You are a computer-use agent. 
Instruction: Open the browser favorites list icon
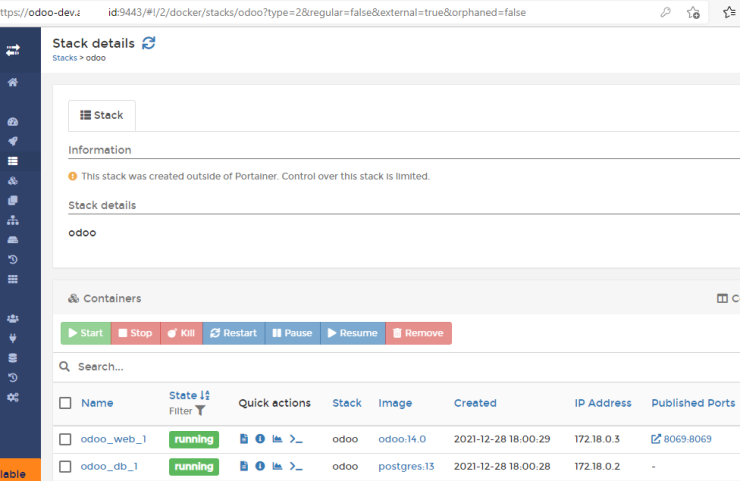click(x=730, y=12)
